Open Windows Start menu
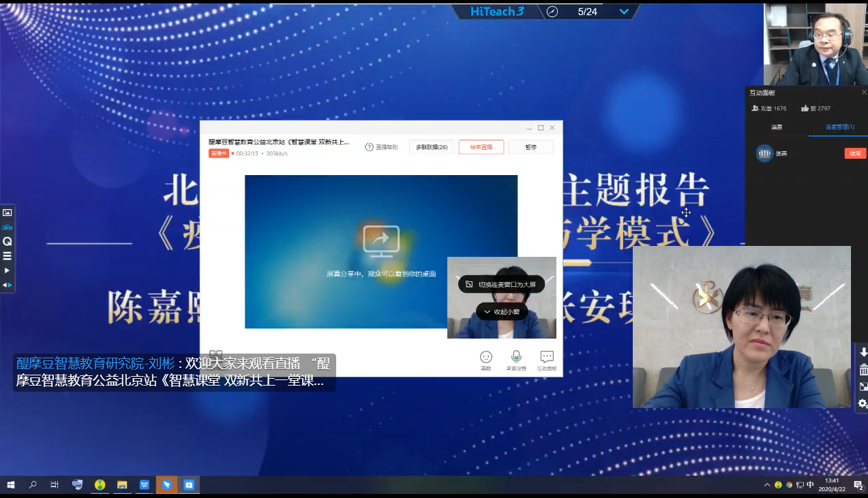 pyautogui.click(x=11, y=485)
